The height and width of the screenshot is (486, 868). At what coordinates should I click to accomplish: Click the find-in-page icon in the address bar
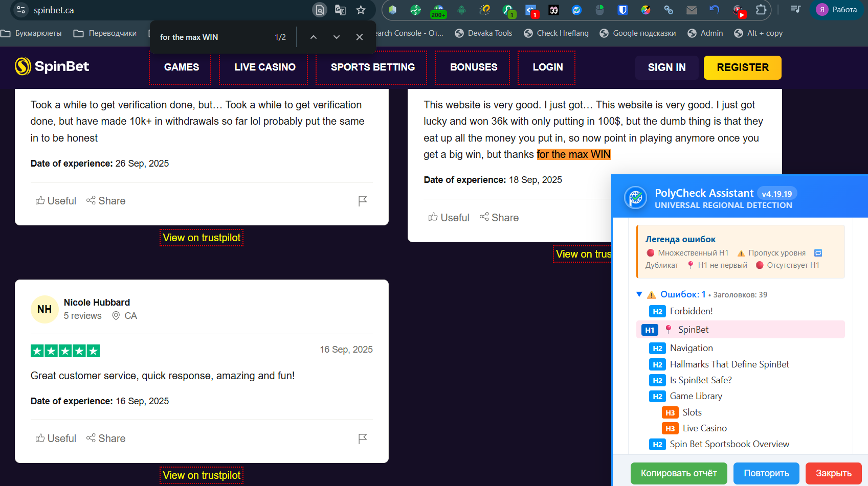pos(320,10)
